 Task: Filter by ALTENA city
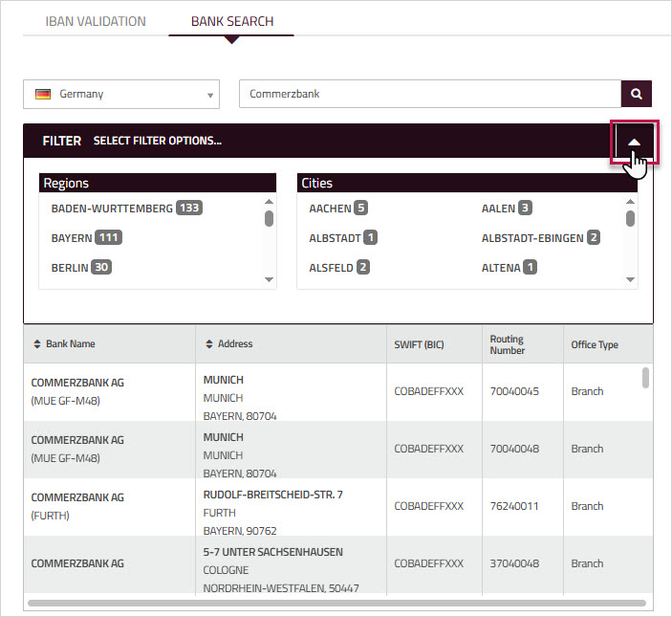pyautogui.click(x=509, y=268)
